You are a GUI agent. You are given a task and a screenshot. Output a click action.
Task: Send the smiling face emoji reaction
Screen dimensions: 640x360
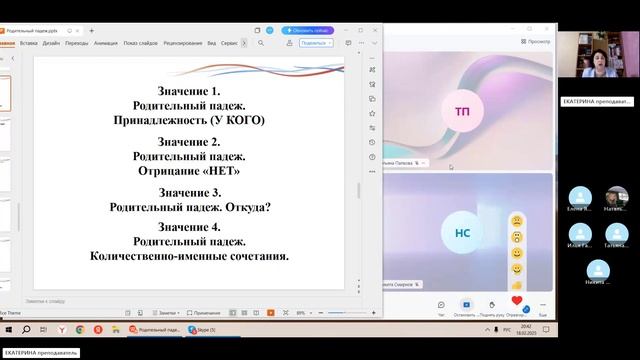(x=517, y=253)
